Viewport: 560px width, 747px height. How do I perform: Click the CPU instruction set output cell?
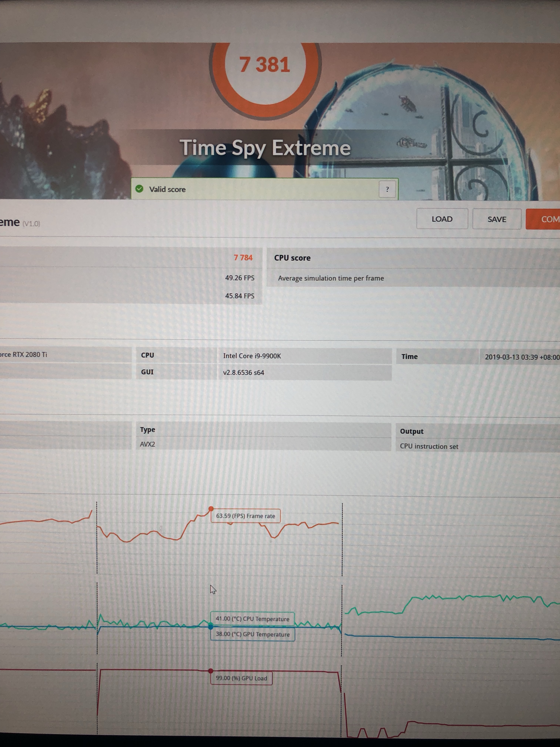pyautogui.click(x=429, y=446)
